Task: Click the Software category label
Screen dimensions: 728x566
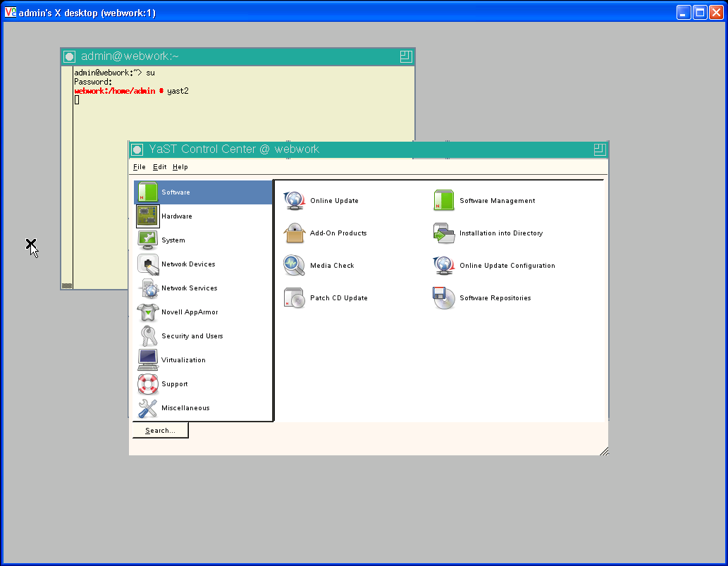Action: point(175,192)
